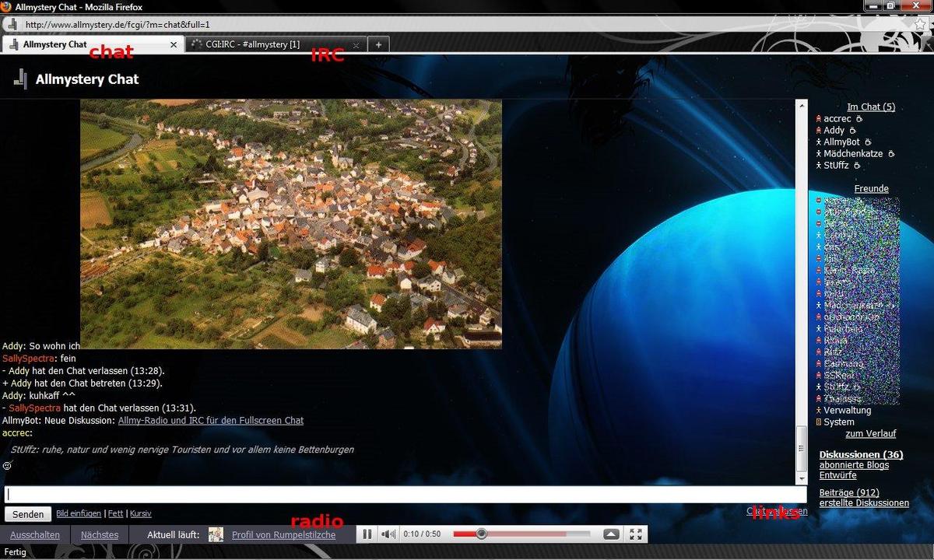Click user icon beside StUffz
Screen dimensions: 934x560
(819, 166)
